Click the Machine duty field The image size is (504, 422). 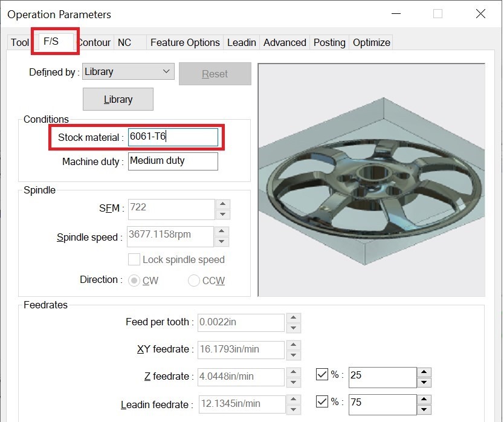click(x=173, y=161)
